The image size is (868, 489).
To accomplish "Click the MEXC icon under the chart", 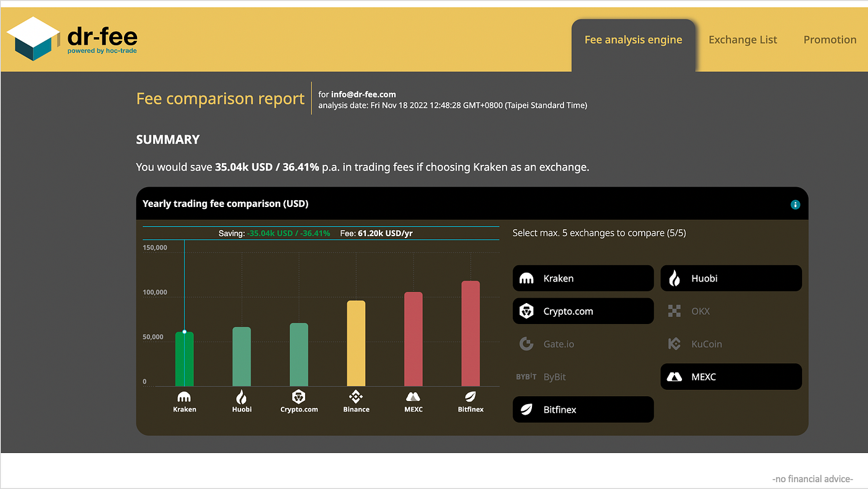I will [413, 397].
